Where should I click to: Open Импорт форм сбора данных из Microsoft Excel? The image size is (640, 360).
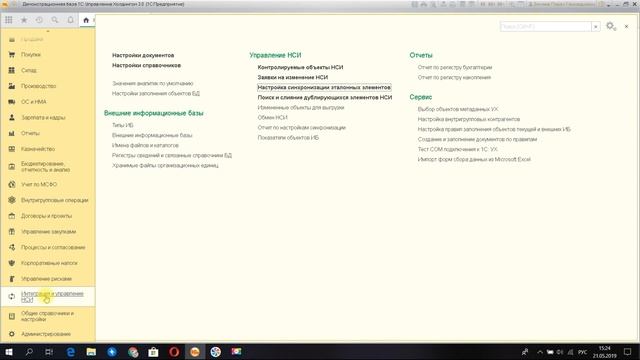tap(474, 159)
